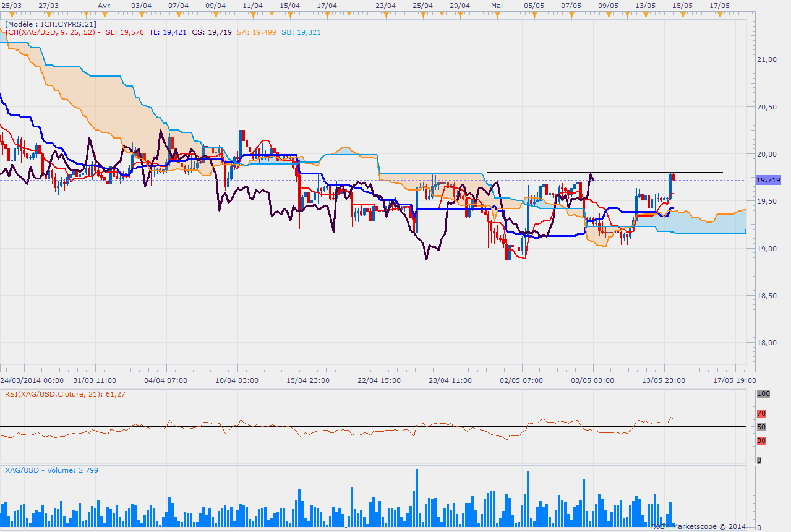This screenshot has width=791, height=532.
Task: Select the "02/05 07:00" time axis label
Action: coord(521,380)
